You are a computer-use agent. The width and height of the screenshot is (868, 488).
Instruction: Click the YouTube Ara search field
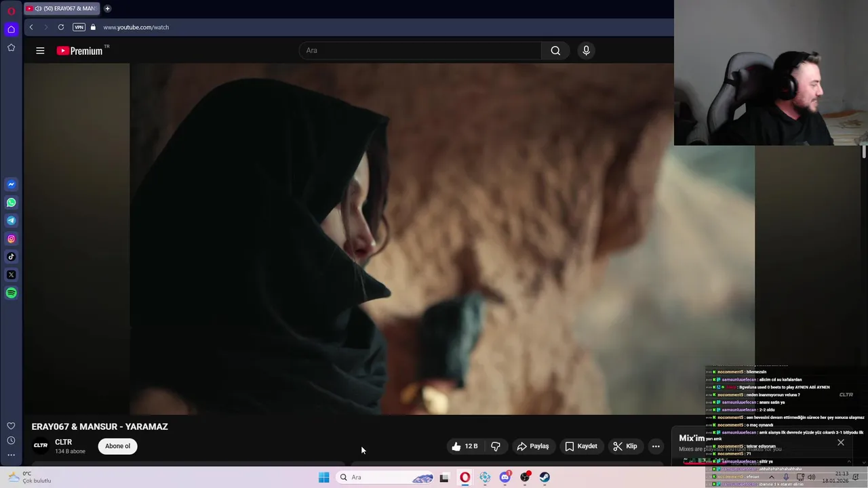point(420,50)
